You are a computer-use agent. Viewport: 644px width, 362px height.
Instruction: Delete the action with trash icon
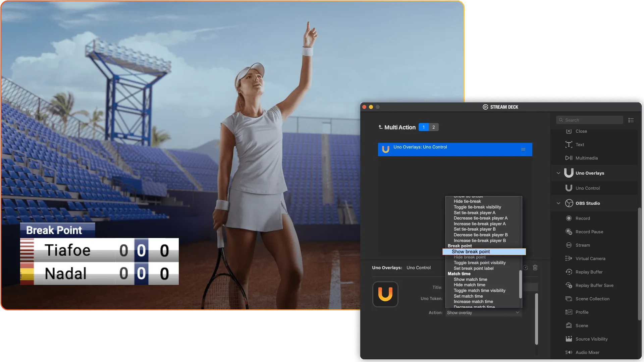tap(535, 267)
